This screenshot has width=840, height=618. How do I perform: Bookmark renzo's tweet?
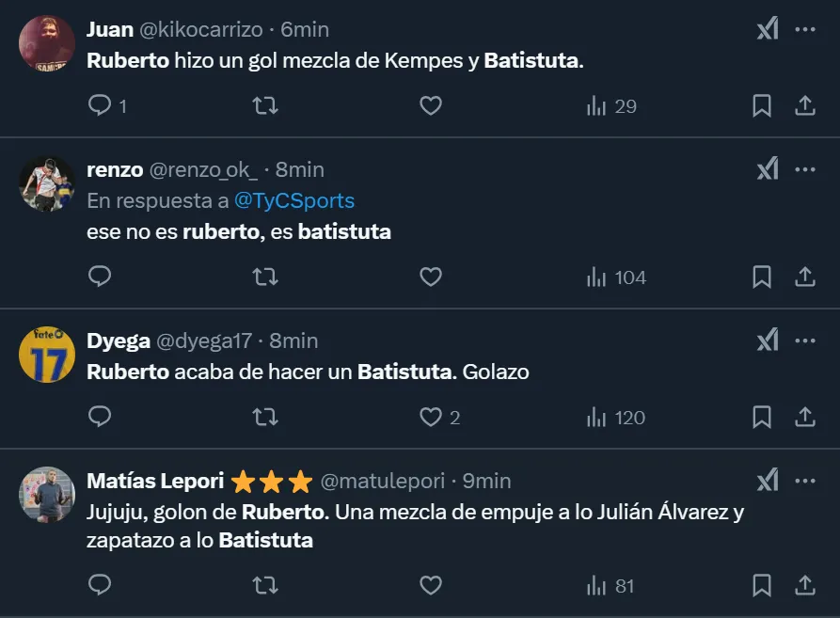click(762, 277)
